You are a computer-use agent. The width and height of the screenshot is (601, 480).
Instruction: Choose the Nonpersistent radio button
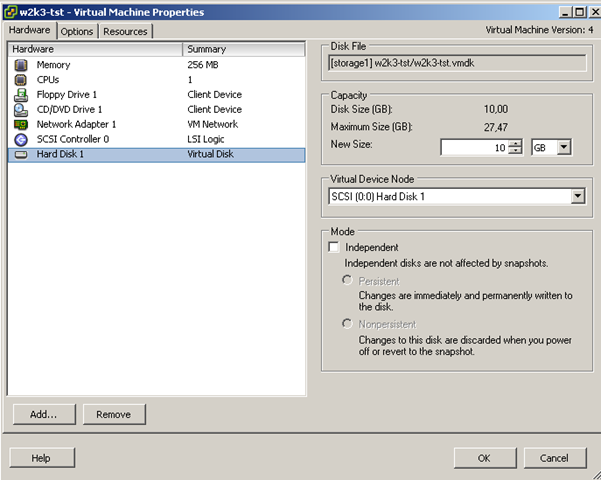pyautogui.click(x=348, y=324)
